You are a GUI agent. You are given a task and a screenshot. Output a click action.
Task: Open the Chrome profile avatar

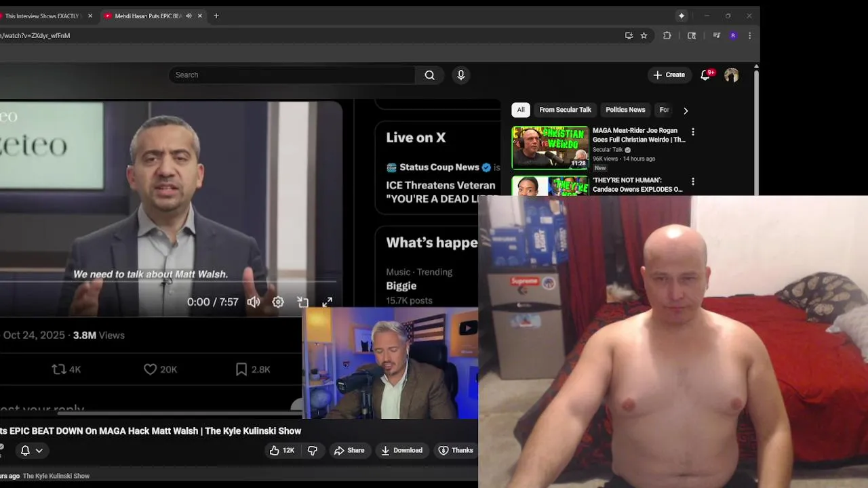733,36
